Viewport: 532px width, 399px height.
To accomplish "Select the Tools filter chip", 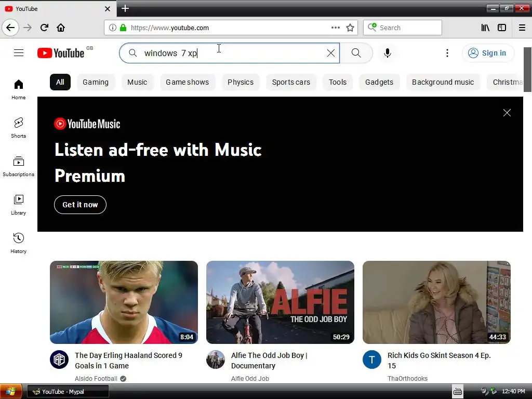I will coord(338,82).
